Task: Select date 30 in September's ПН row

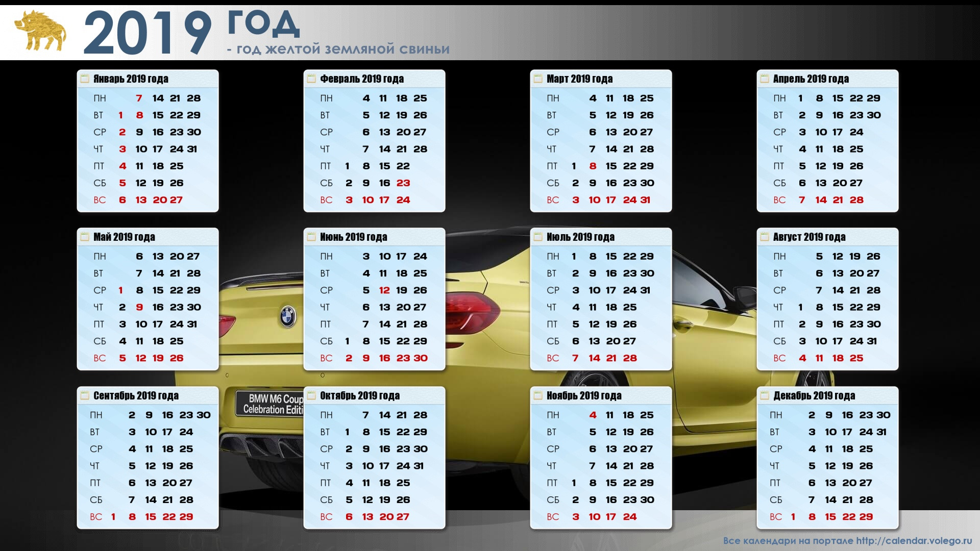Action: (204, 415)
